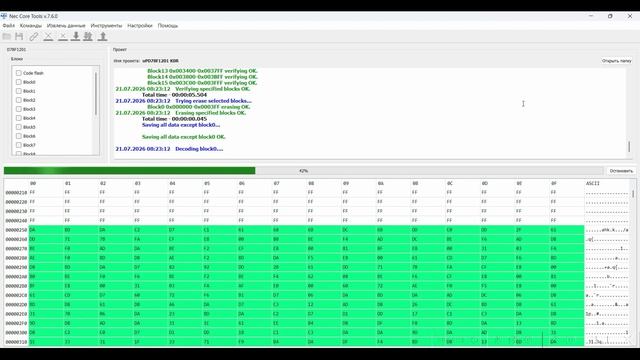Open the Извлечь данные menu
This screenshot has height=360, width=640.
(66, 26)
